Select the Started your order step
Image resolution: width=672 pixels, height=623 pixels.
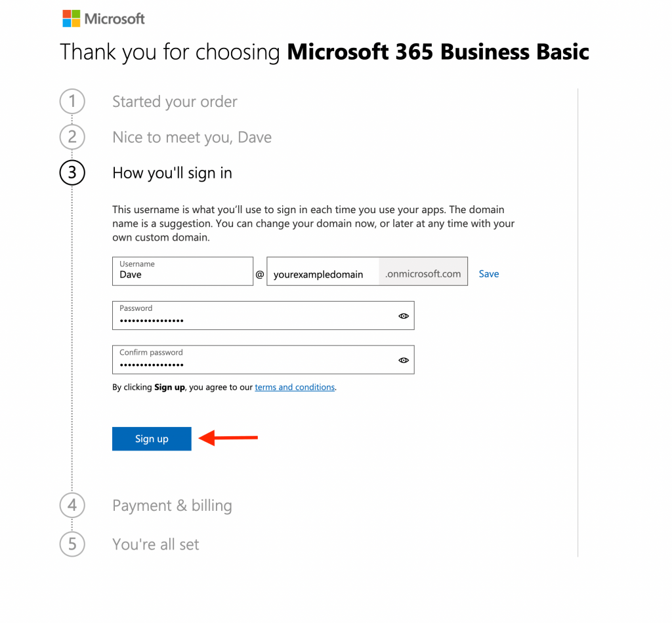coord(175,102)
